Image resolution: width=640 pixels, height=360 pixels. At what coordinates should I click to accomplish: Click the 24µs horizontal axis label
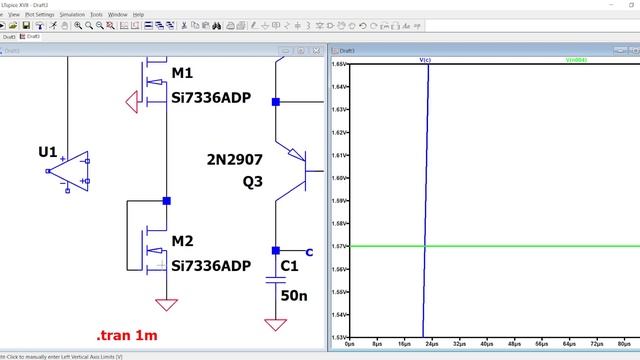[x=431, y=344]
